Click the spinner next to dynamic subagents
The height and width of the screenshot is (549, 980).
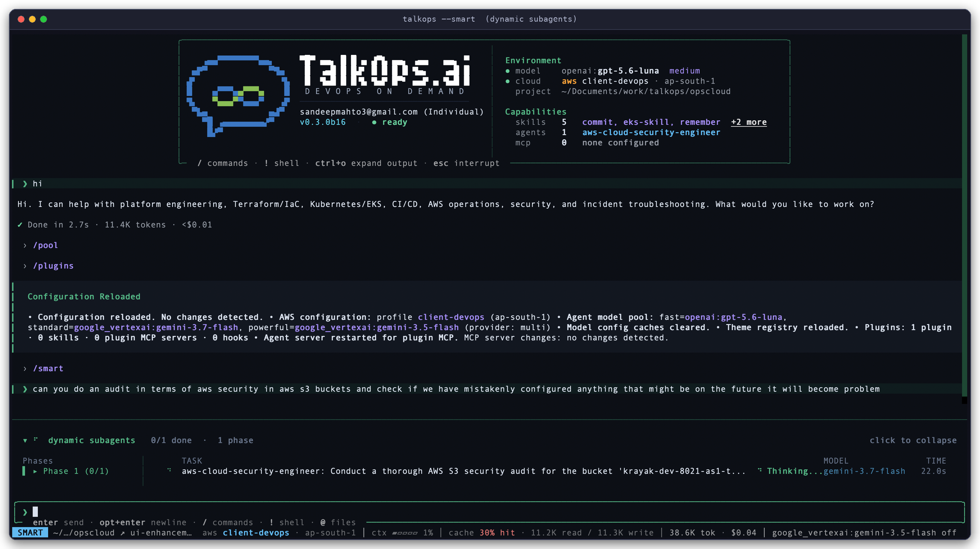[36, 440]
